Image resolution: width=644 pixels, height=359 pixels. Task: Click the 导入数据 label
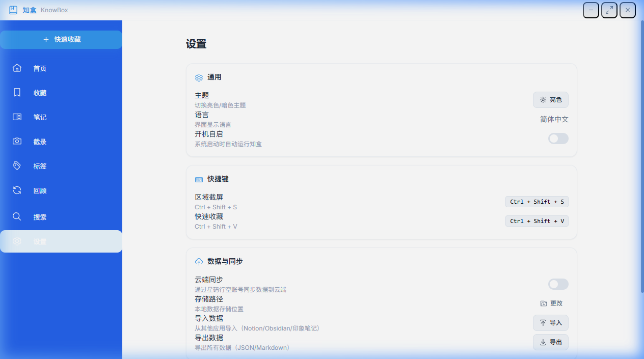tap(209, 318)
